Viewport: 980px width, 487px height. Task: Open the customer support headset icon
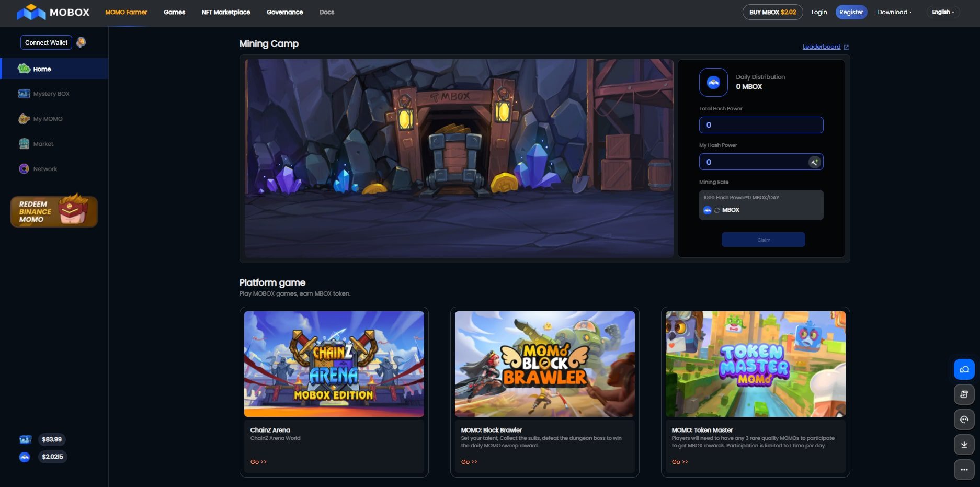pyautogui.click(x=964, y=420)
